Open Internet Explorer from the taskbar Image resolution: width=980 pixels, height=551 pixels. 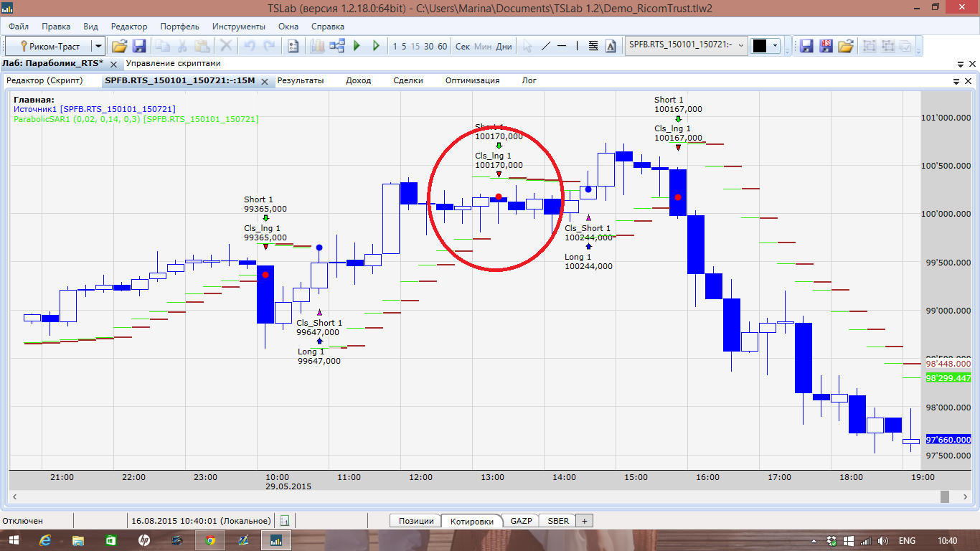pyautogui.click(x=46, y=540)
